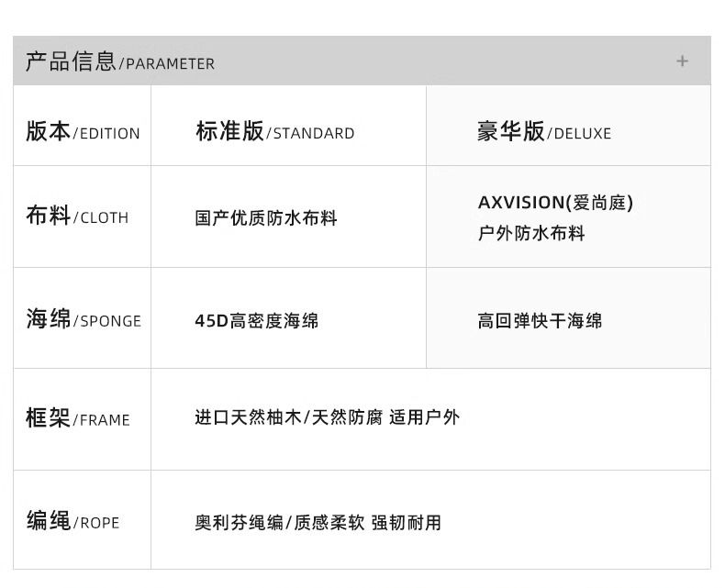Image resolution: width=725 pixels, height=588 pixels.
Task: Click the AXVISION(爱尚庭) brand text
Action: 555,203
